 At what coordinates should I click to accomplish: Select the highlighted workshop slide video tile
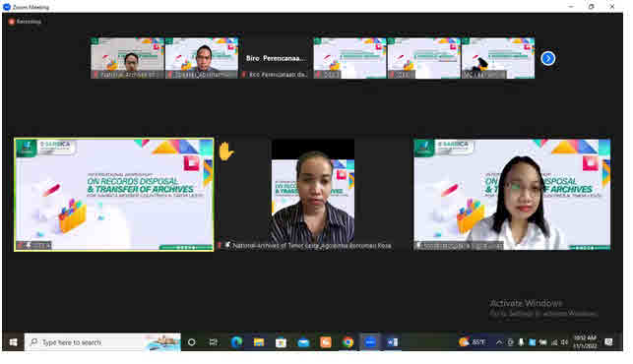114,195
